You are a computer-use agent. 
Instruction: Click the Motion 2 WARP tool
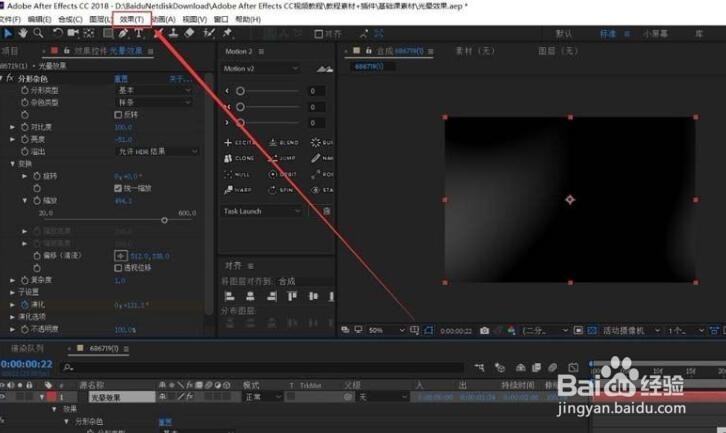[x=238, y=190]
